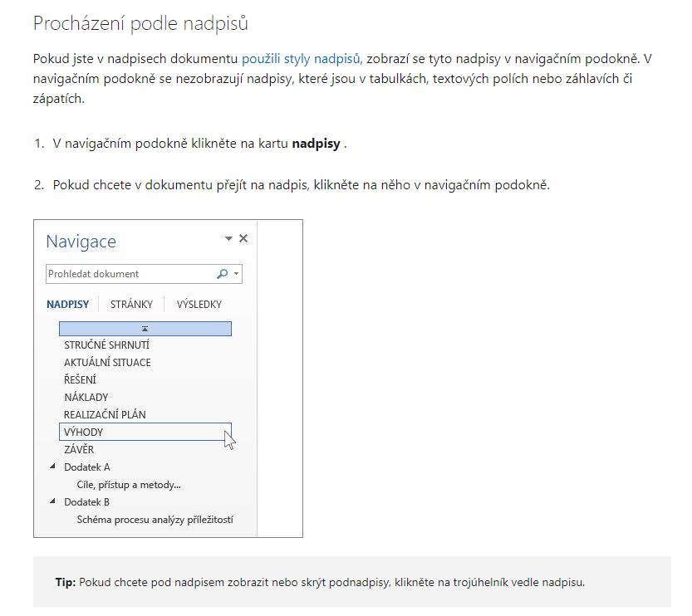Open the REALIZAČNÍ PLÁN heading
The width and height of the screenshot is (692, 616).
105,414
